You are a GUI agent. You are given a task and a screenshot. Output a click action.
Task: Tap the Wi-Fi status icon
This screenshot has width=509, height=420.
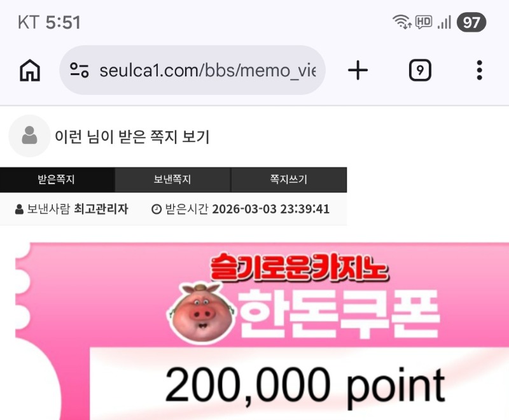(402, 22)
